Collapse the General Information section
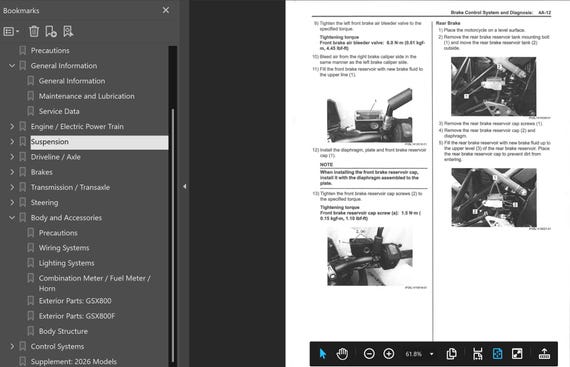Viewport: 570px width, 367px height. pyautogui.click(x=12, y=66)
